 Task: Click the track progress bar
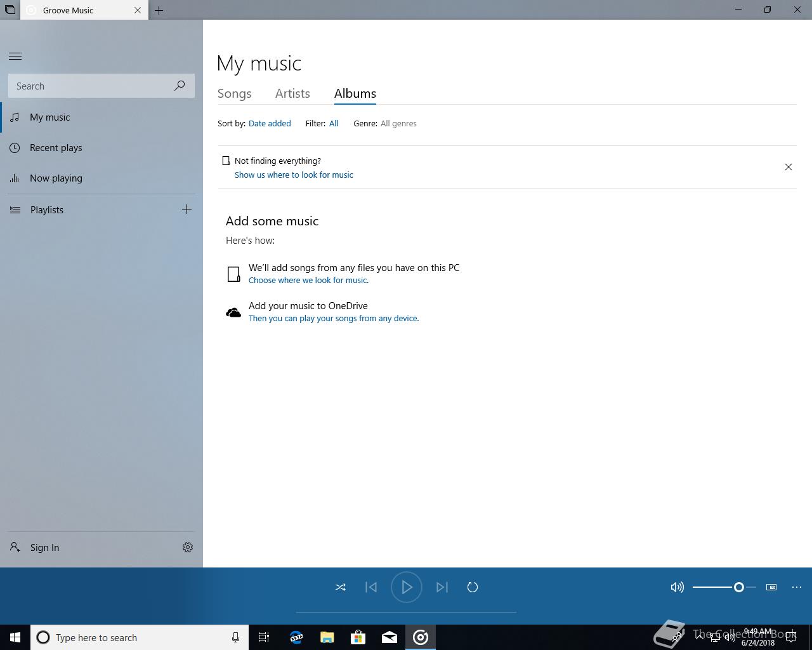pos(406,613)
